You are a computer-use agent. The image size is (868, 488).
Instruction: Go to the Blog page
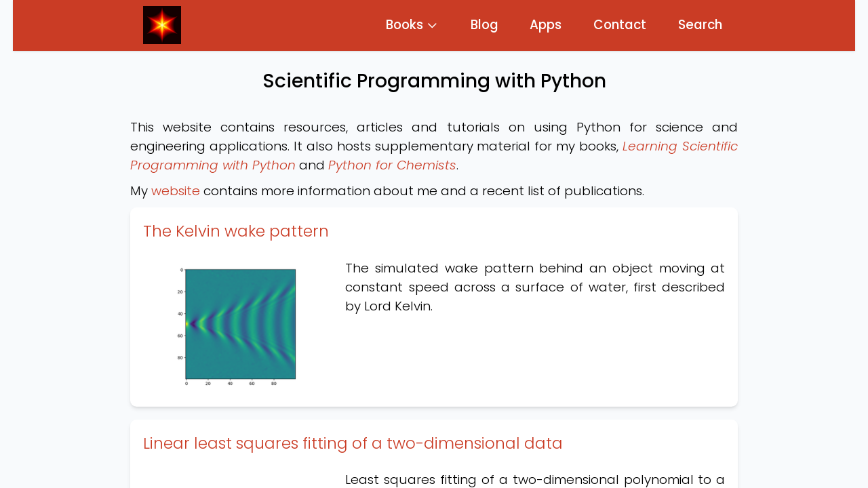(484, 25)
